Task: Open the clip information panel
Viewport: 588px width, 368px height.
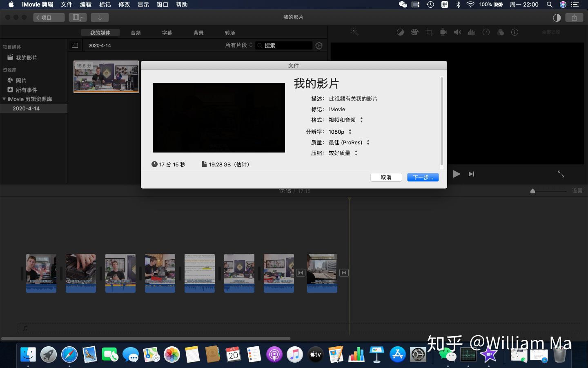Action: point(515,32)
